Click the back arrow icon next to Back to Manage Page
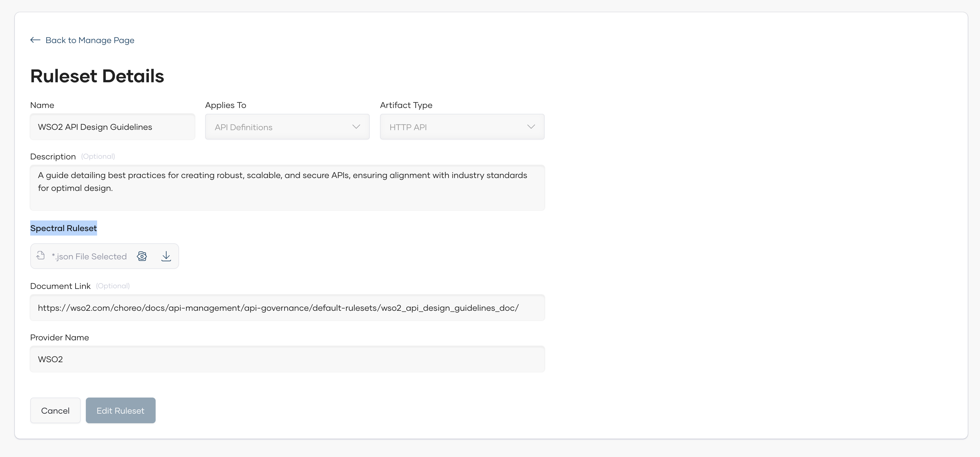This screenshot has height=457, width=980. click(x=35, y=40)
